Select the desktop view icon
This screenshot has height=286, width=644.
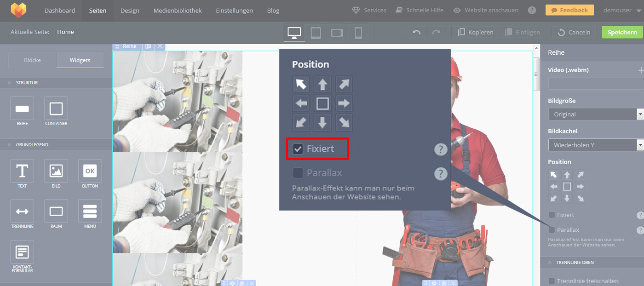294,33
